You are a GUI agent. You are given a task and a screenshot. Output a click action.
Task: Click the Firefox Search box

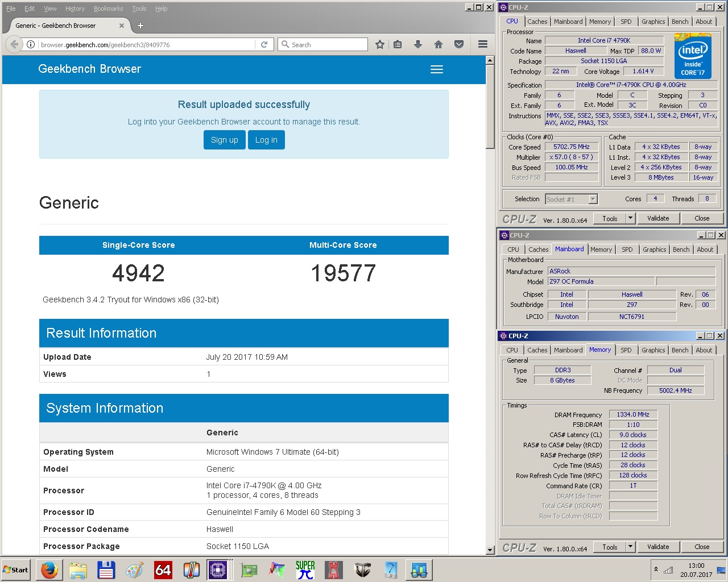(323, 44)
